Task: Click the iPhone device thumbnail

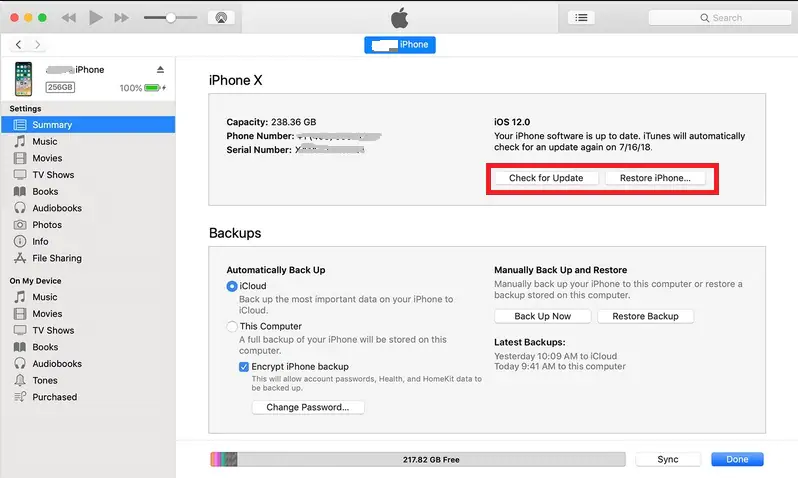Action: [x=23, y=79]
